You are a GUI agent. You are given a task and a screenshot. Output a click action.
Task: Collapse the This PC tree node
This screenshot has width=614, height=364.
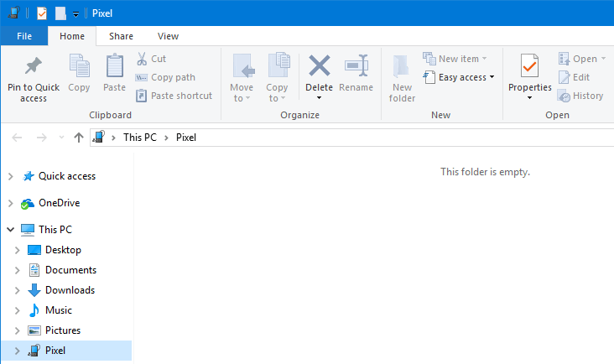pyautogui.click(x=11, y=229)
